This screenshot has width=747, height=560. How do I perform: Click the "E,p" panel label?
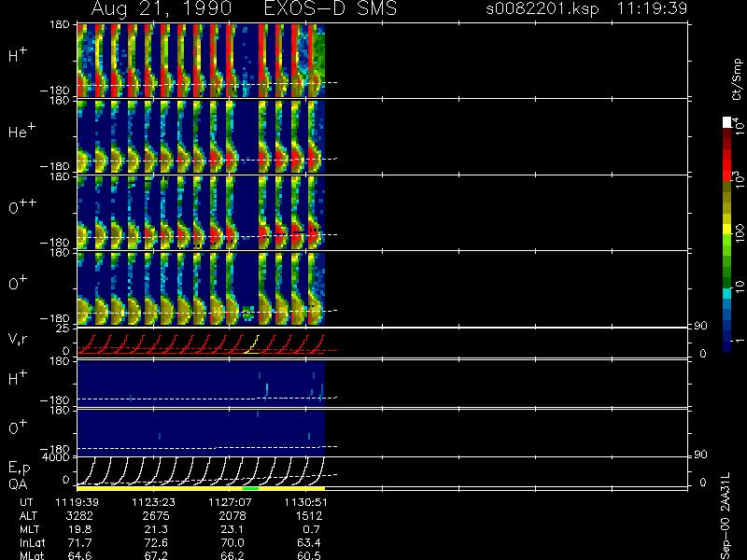(x=19, y=469)
